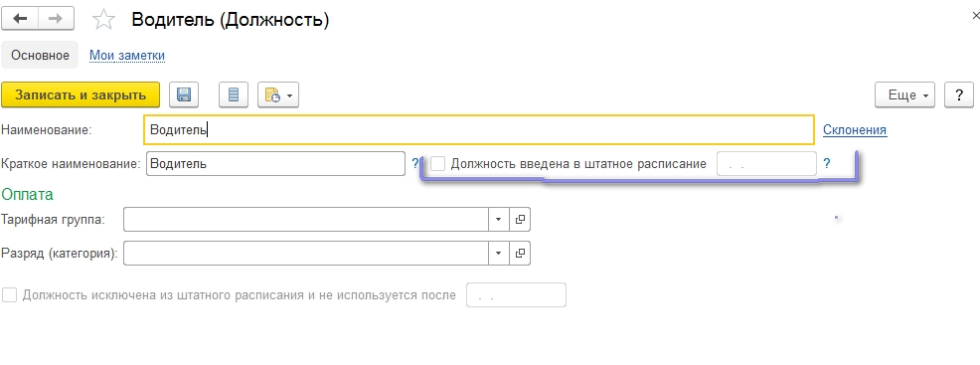The width and height of the screenshot is (980, 365).
Task: Open help with the question mark button
Action: click(x=959, y=95)
